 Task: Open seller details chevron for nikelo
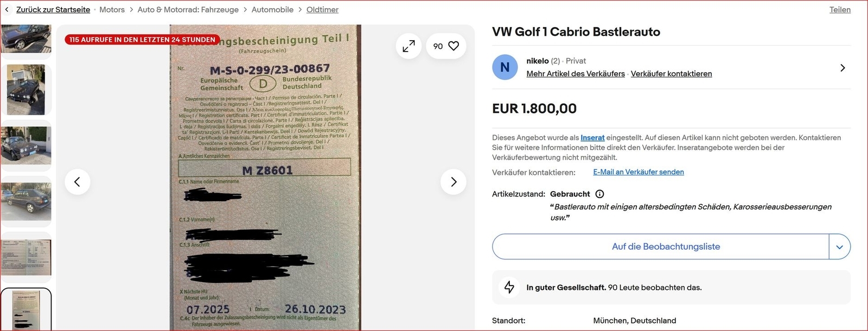843,68
